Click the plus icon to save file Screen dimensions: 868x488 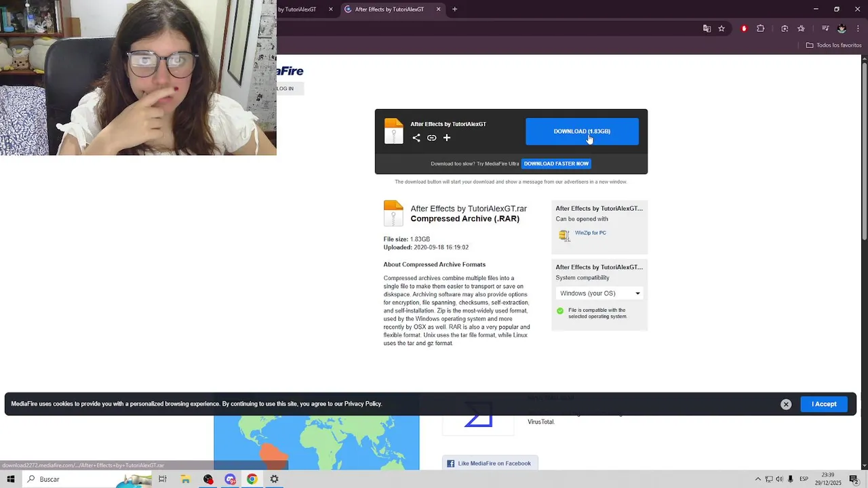point(447,138)
